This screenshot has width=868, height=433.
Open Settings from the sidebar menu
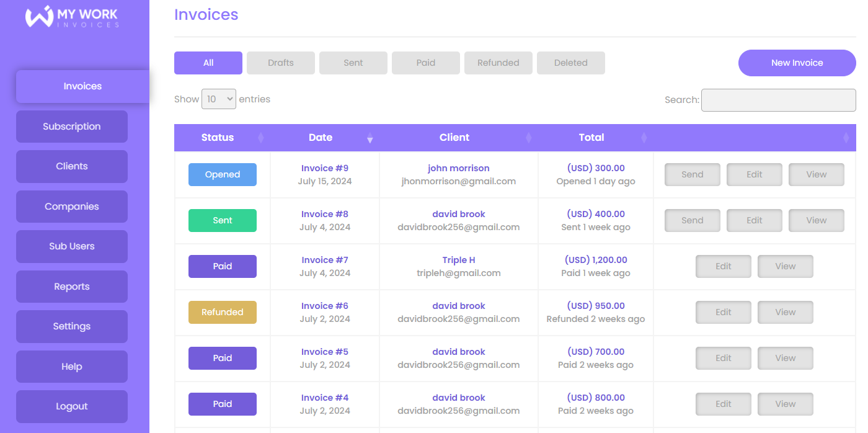tap(72, 326)
